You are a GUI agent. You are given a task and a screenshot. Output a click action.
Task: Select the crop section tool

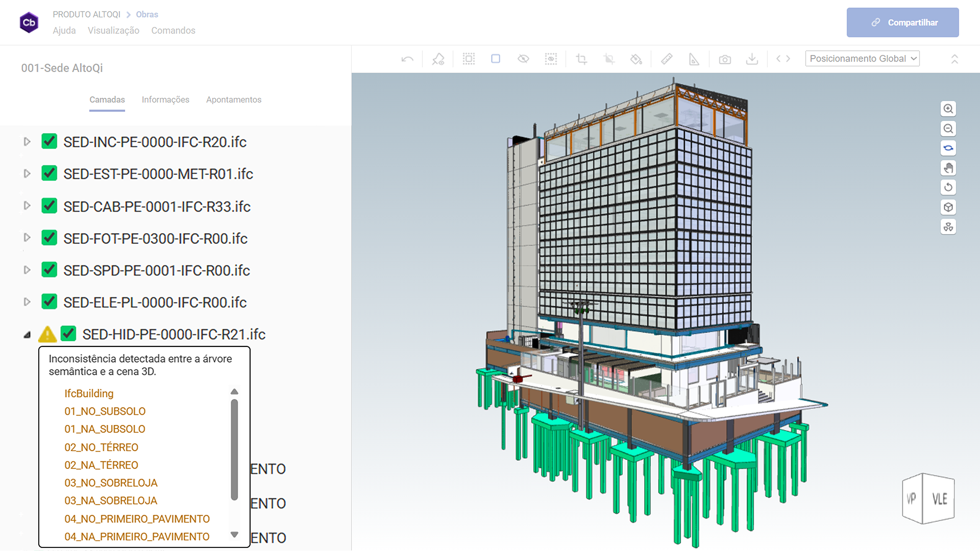[581, 59]
